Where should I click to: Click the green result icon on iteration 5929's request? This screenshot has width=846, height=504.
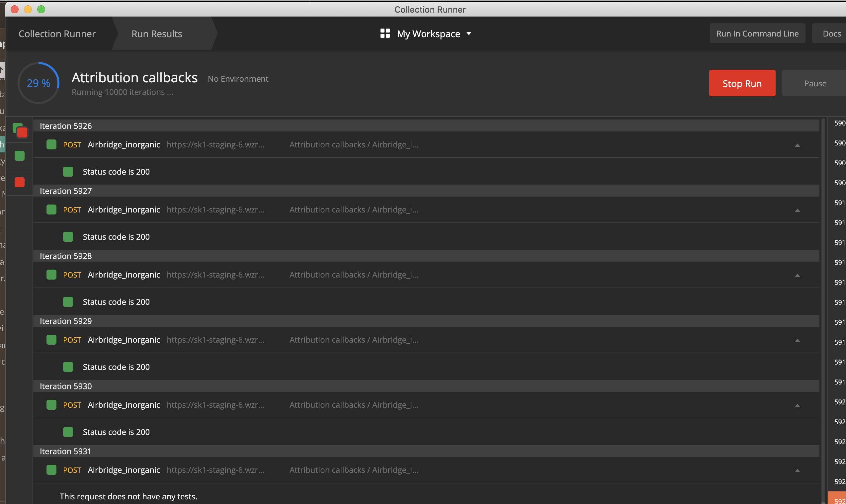pos(51,339)
